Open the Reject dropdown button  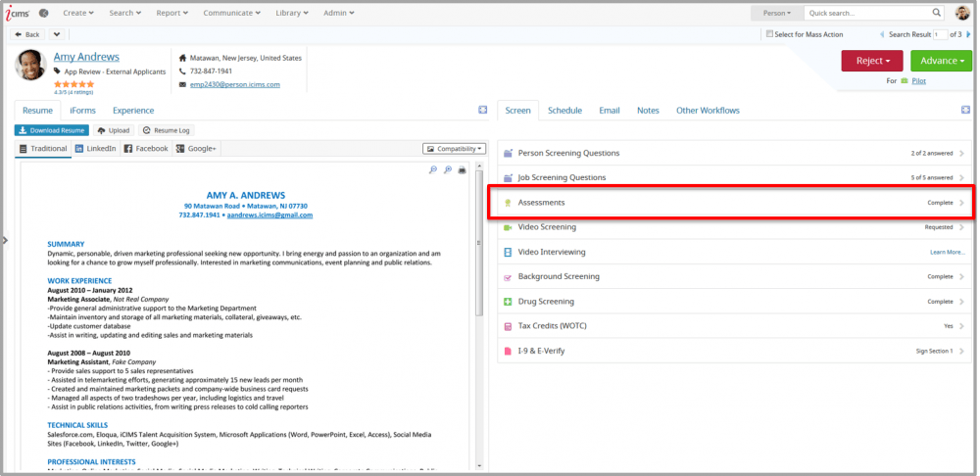click(x=871, y=61)
